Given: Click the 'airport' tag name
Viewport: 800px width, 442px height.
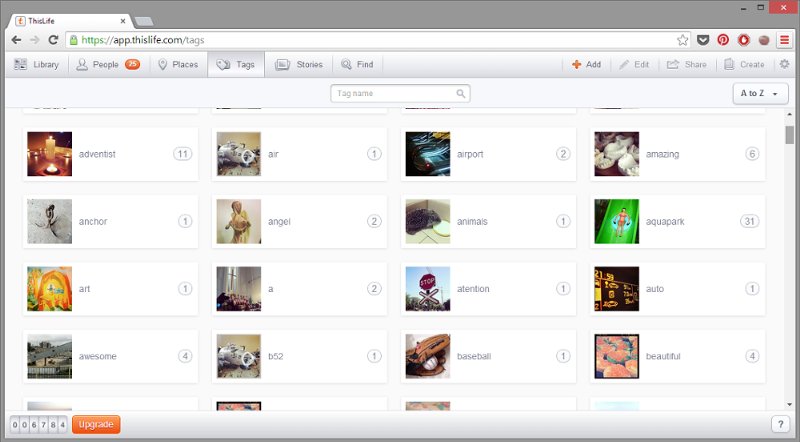Looking at the screenshot, I should 470,154.
